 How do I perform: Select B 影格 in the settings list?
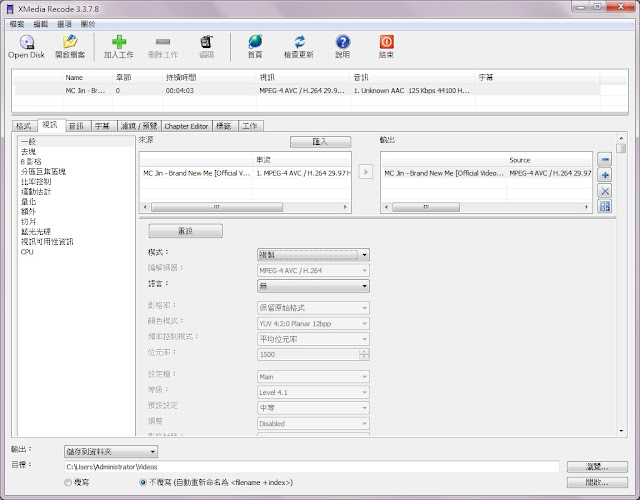(x=31, y=162)
